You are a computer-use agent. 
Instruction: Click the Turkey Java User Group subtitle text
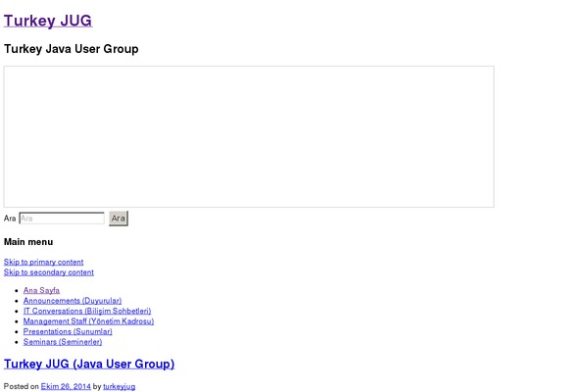[x=72, y=49]
